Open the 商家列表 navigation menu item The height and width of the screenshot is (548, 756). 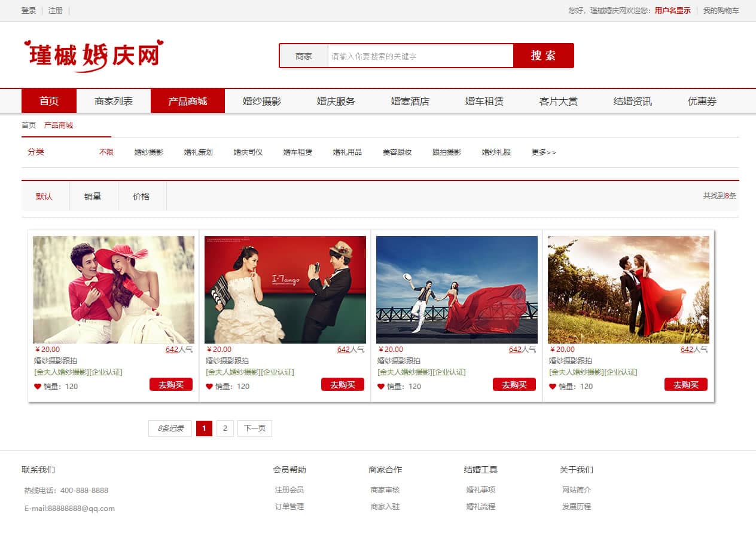click(114, 102)
